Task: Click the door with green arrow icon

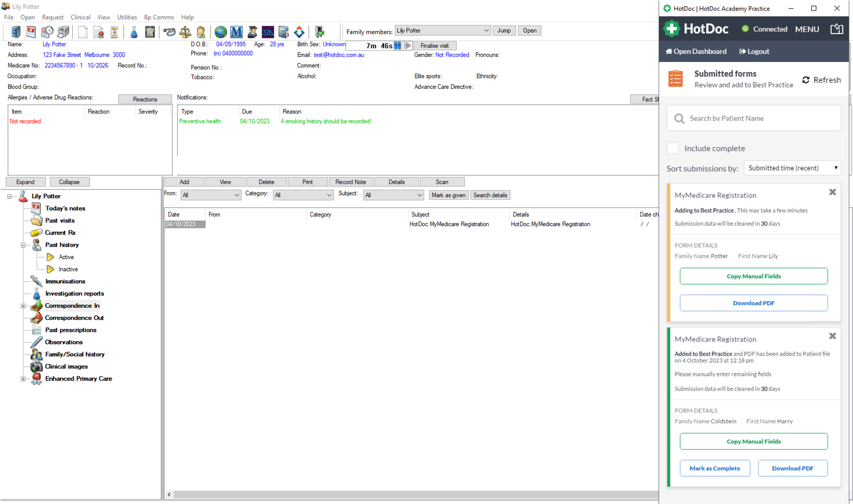Action: pos(320,32)
